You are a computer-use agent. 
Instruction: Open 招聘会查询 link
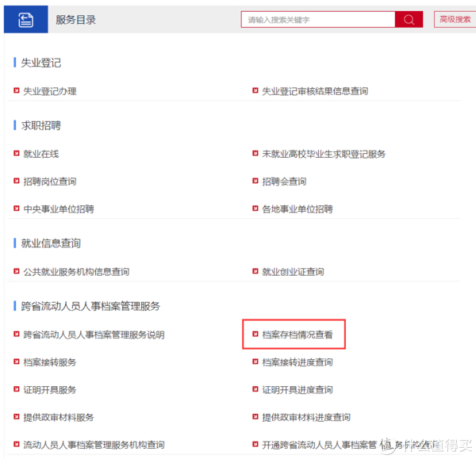(284, 182)
